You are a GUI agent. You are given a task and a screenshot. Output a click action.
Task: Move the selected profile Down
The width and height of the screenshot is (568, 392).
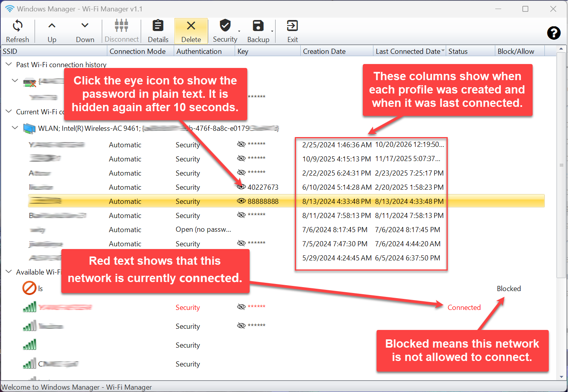pos(85,31)
